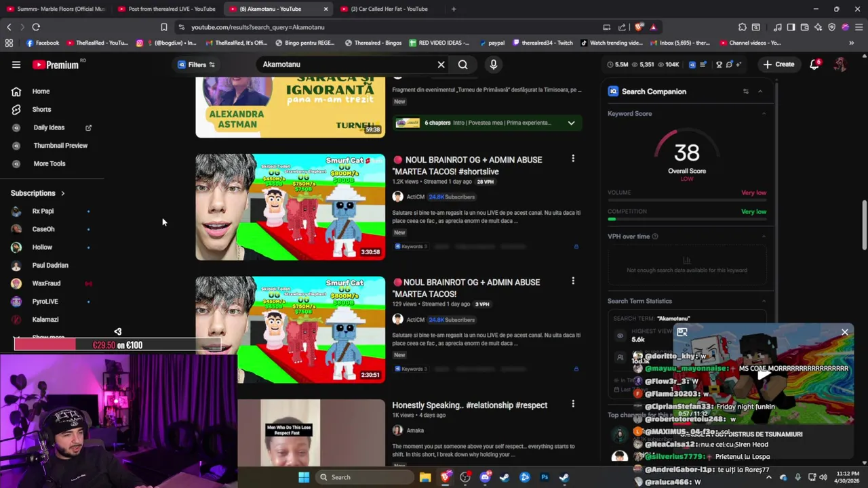Open the account avatar menu

click(x=840, y=64)
